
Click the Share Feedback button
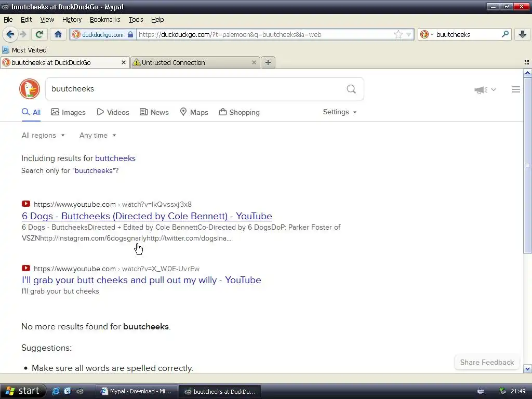(487, 362)
